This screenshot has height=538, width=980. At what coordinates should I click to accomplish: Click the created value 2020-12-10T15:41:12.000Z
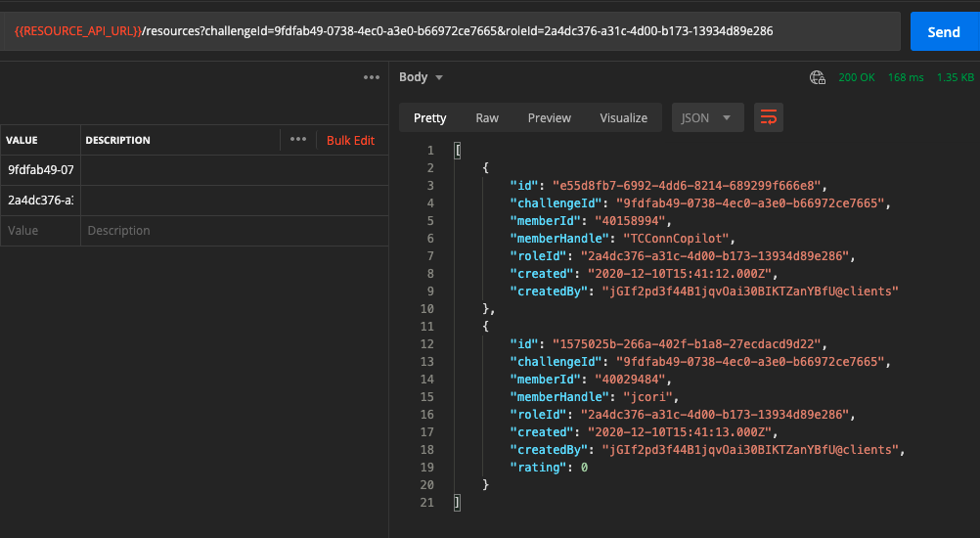(x=680, y=274)
